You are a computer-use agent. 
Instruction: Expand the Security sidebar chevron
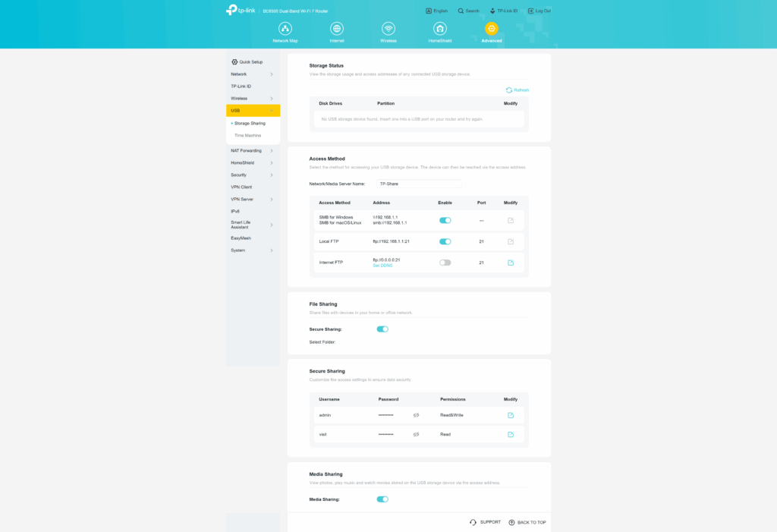[272, 175]
